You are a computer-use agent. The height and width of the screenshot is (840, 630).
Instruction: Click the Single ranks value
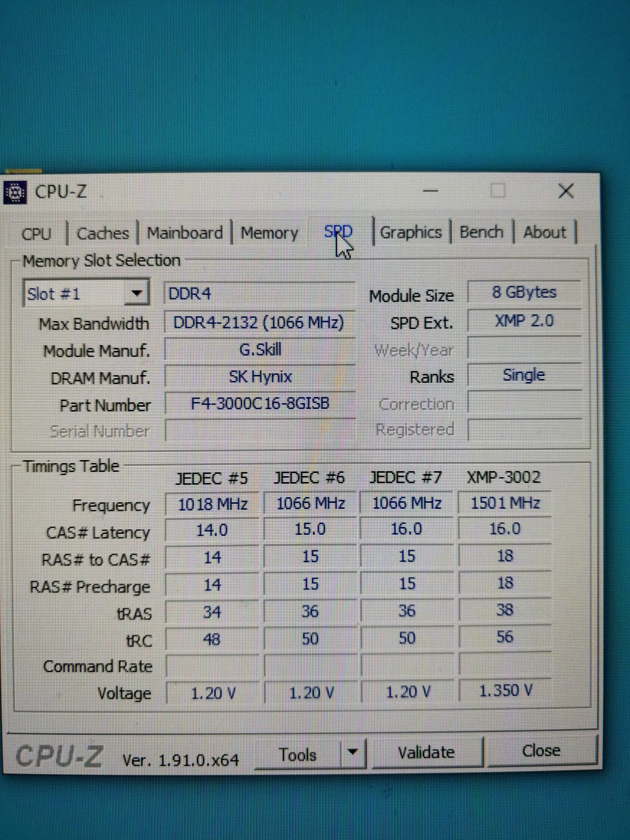tap(524, 375)
